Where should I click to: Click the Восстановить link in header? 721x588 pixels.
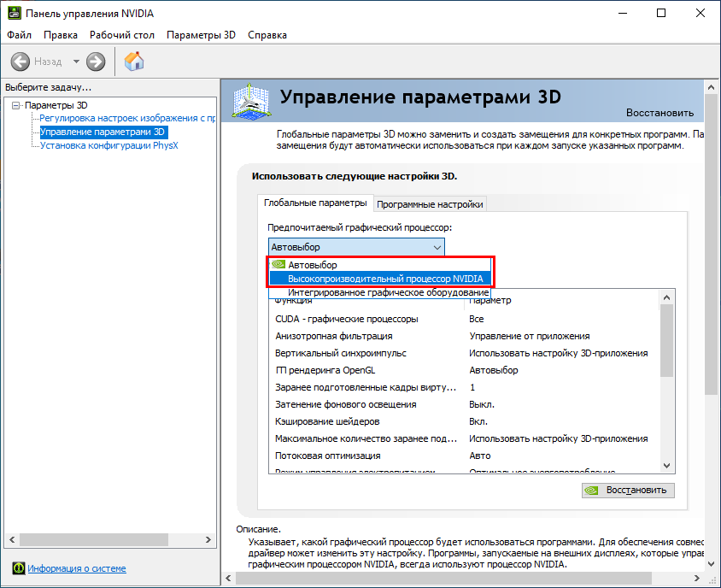click(659, 113)
